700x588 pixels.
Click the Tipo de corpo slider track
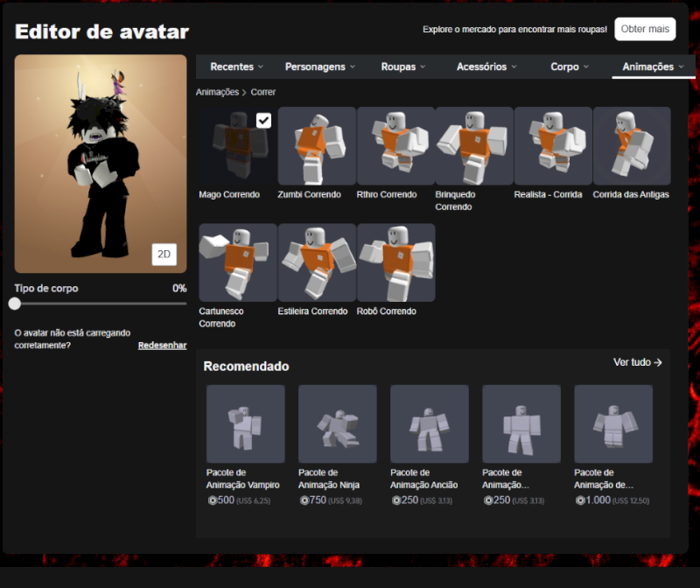101,304
